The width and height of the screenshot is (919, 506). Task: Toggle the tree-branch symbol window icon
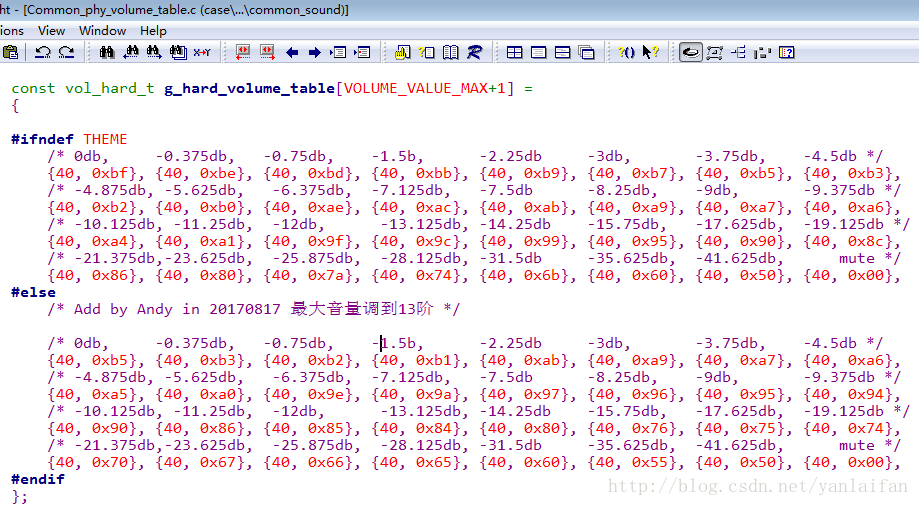[x=738, y=52]
